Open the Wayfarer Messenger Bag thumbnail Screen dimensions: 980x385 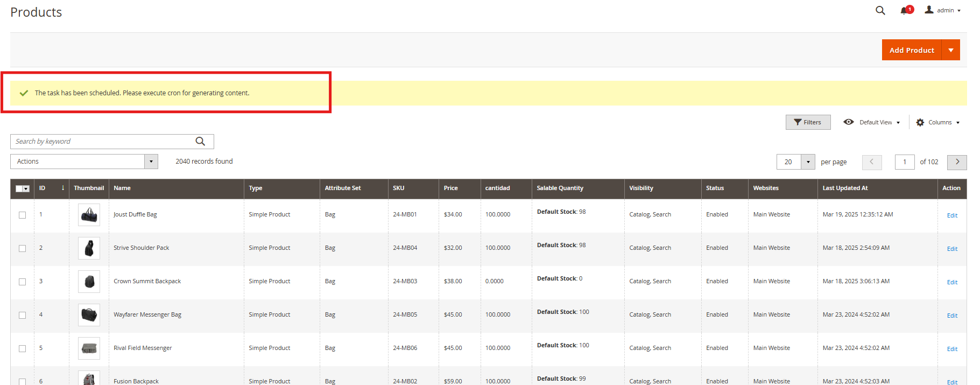[89, 315]
